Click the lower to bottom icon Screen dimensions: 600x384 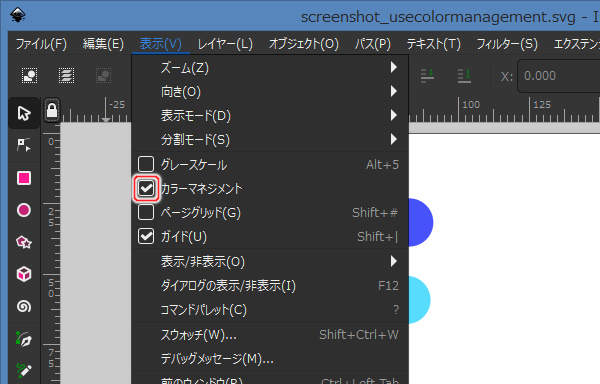click(x=464, y=76)
